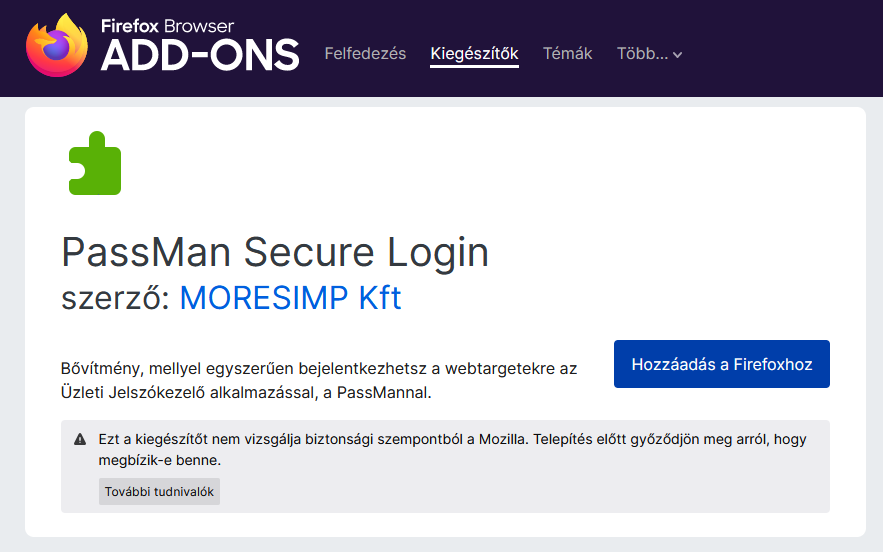Click the szerző: label text
The height and width of the screenshot is (552, 883).
[115, 297]
